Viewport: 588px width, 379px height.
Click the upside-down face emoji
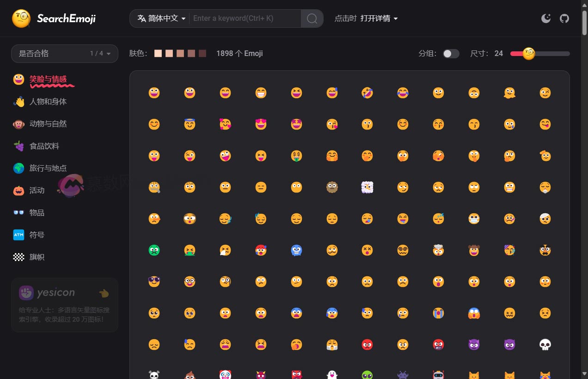tap(474, 93)
